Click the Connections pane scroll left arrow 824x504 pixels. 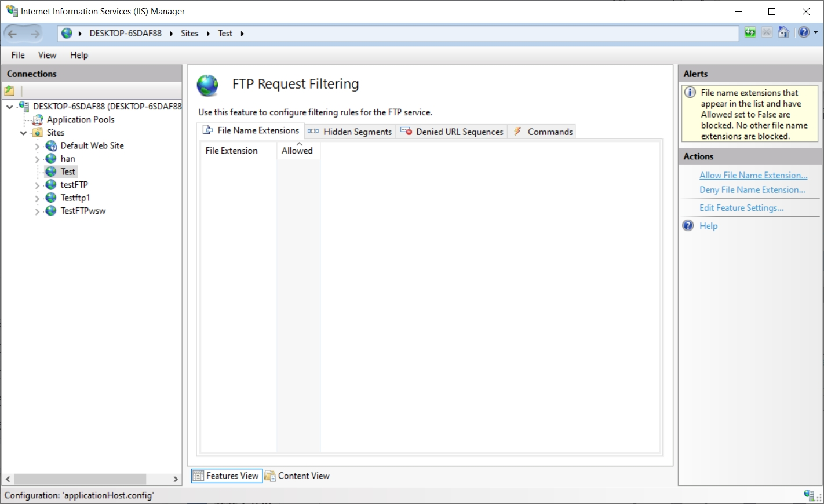pyautogui.click(x=8, y=479)
